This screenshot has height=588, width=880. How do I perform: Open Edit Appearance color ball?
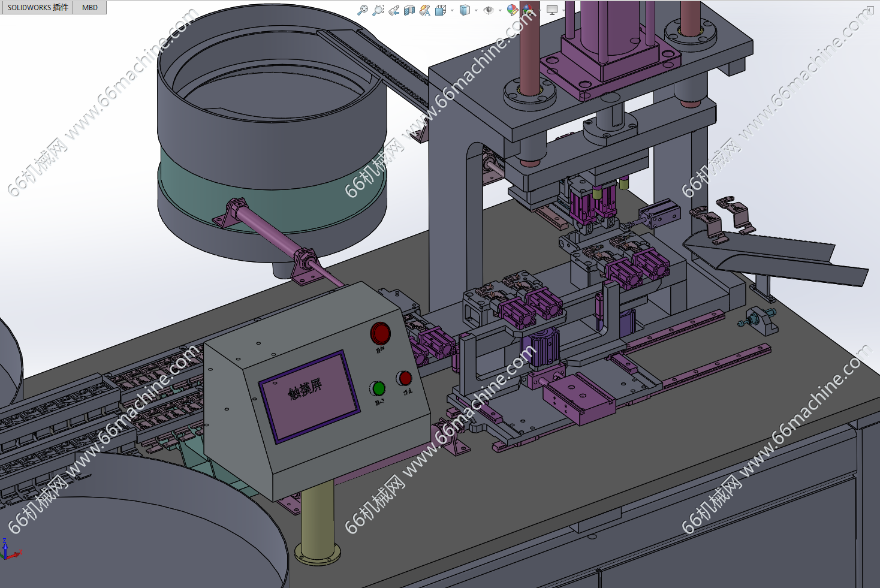[x=512, y=10]
